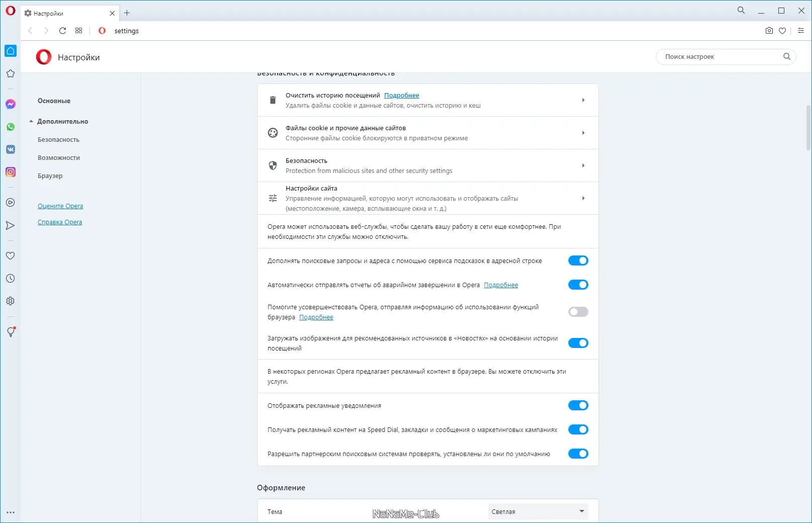Open a new tab with plus button
This screenshot has height=523, width=812.
127,13
